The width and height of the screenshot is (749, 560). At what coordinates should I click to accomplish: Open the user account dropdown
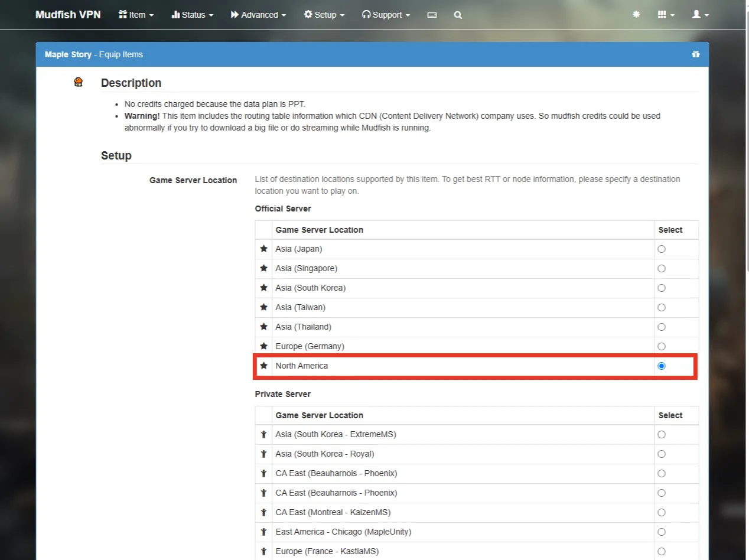point(701,15)
